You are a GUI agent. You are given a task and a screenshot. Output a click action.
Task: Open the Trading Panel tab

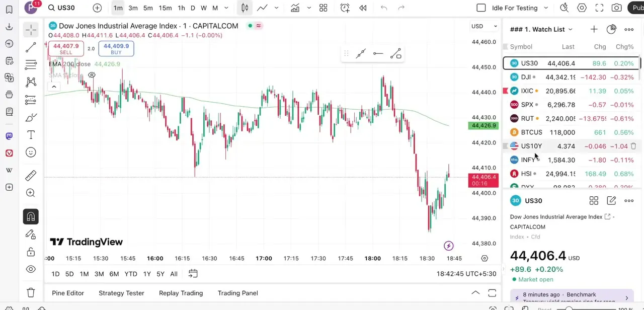(238, 293)
